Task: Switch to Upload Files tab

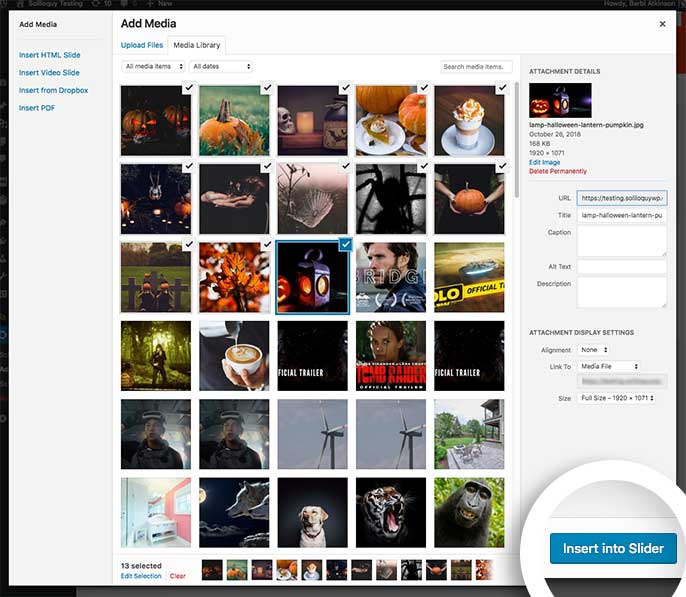Action: (142, 45)
